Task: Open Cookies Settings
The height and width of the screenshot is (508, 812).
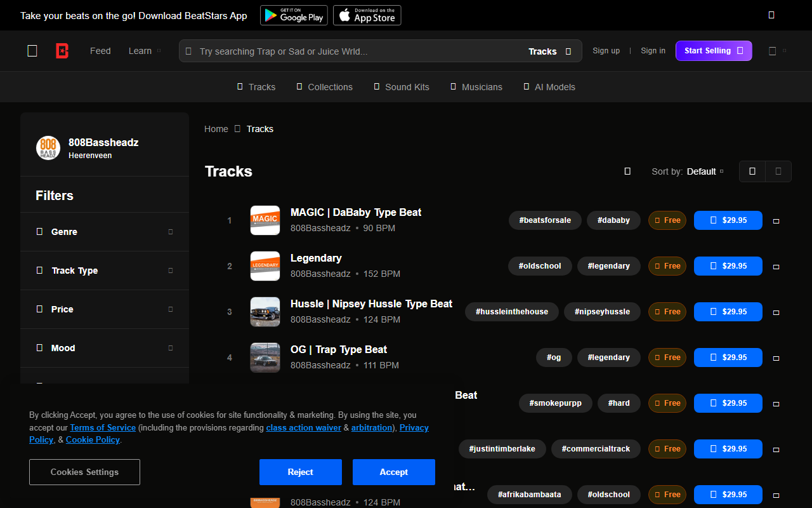Action: 84,472
